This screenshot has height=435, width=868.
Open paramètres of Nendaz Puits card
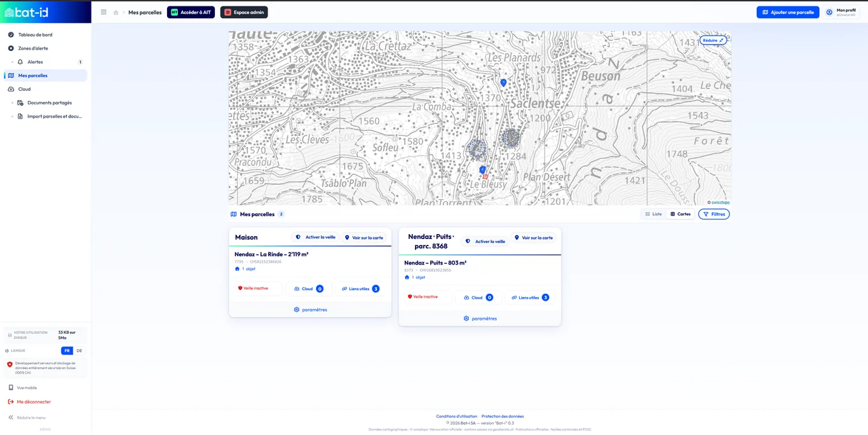480,319
